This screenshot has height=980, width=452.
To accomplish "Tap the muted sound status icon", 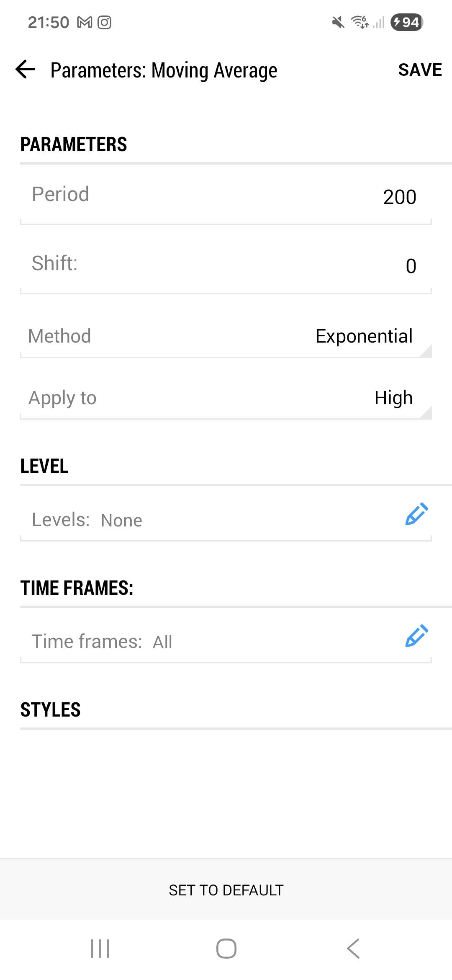I will pos(338,23).
